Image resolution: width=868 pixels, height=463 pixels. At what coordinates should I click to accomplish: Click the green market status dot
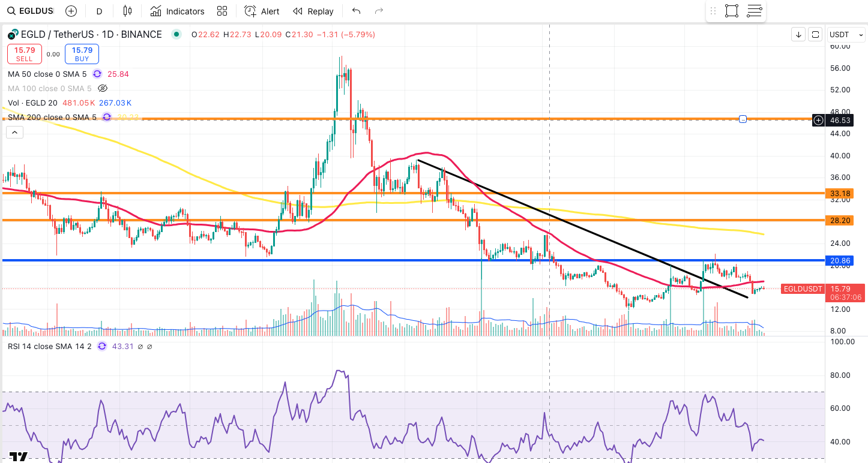[176, 34]
